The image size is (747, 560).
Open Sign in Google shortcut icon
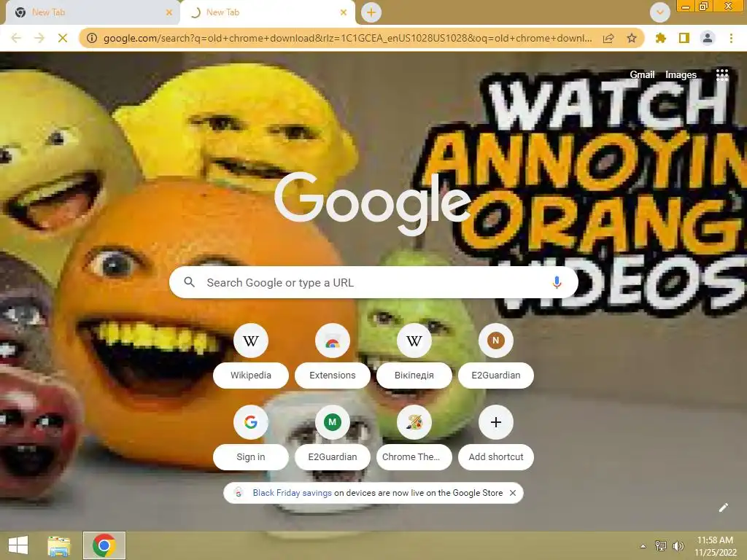tap(251, 422)
